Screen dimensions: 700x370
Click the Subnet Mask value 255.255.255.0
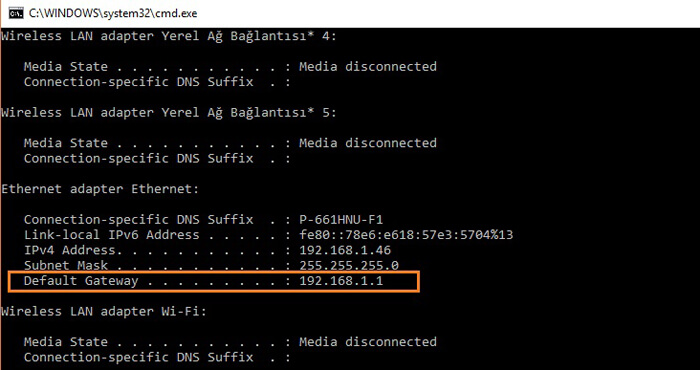coord(349,266)
